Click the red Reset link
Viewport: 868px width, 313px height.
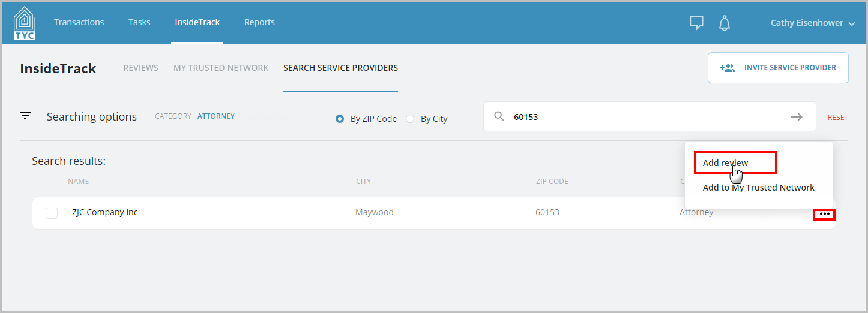[838, 118]
